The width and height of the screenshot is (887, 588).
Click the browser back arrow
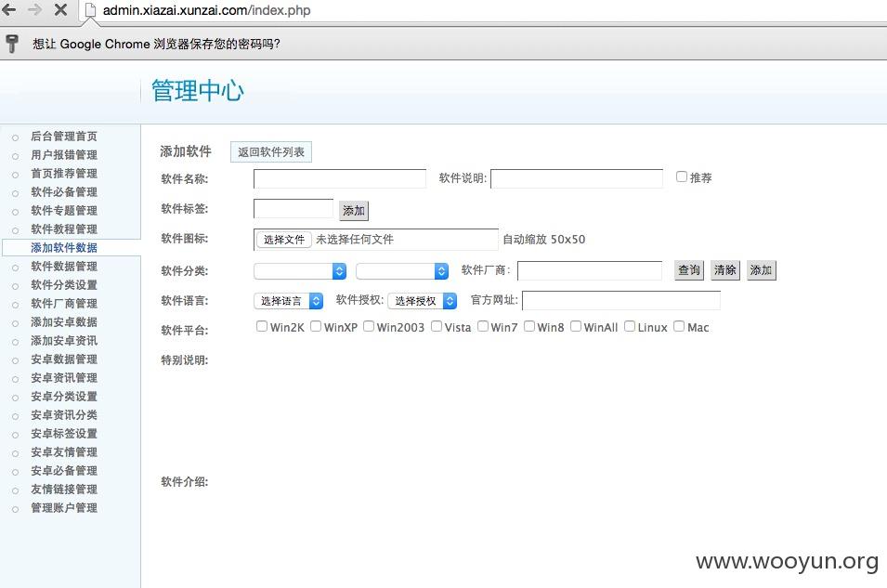(x=9, y=9)
